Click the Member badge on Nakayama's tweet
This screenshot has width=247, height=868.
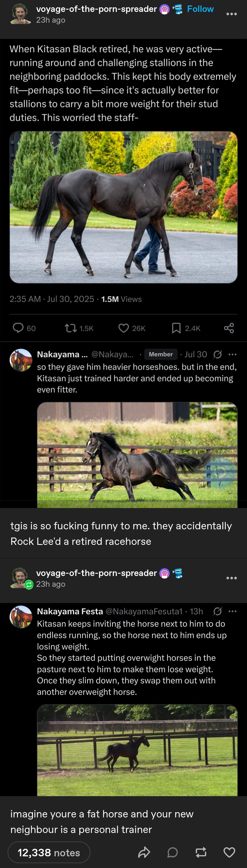(x=161, y=354)
